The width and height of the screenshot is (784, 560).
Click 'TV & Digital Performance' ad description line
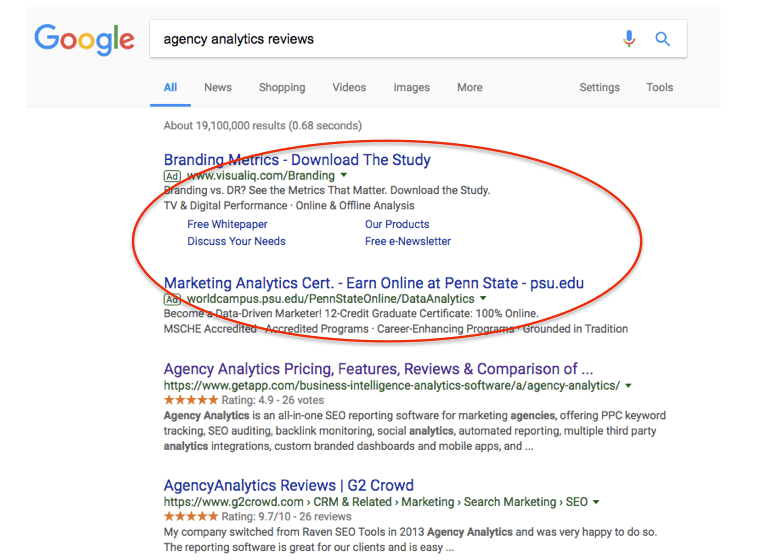pyautogui.click(x=289, y=206)
